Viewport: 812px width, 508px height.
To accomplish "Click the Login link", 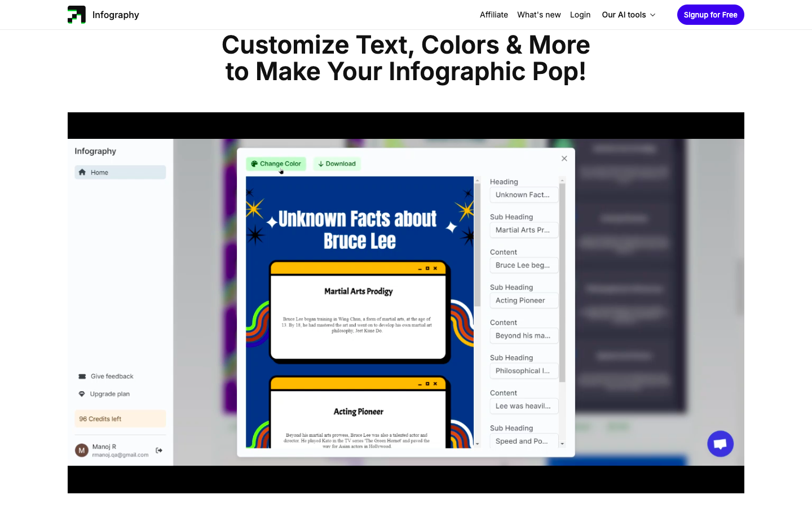I will 580,15.
